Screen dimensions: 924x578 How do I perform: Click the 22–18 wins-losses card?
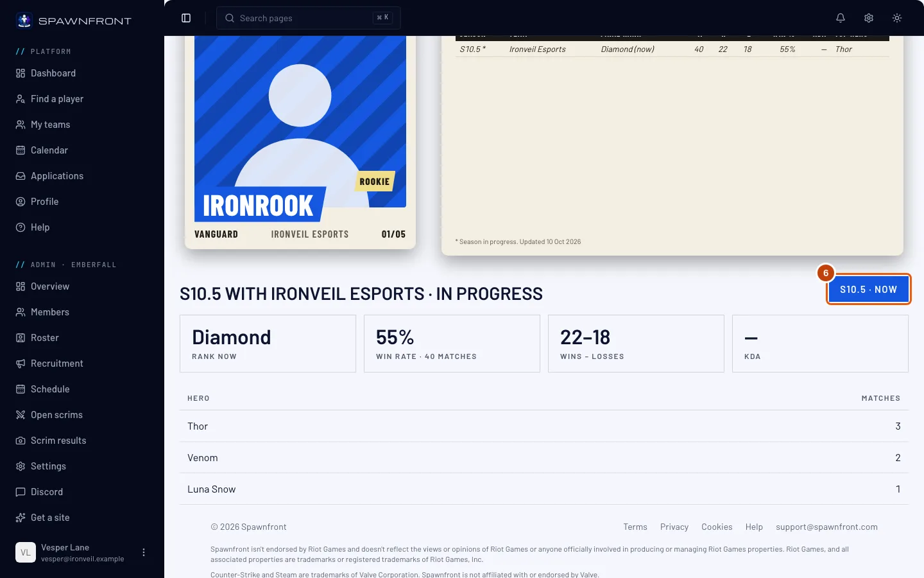point(636,344)
